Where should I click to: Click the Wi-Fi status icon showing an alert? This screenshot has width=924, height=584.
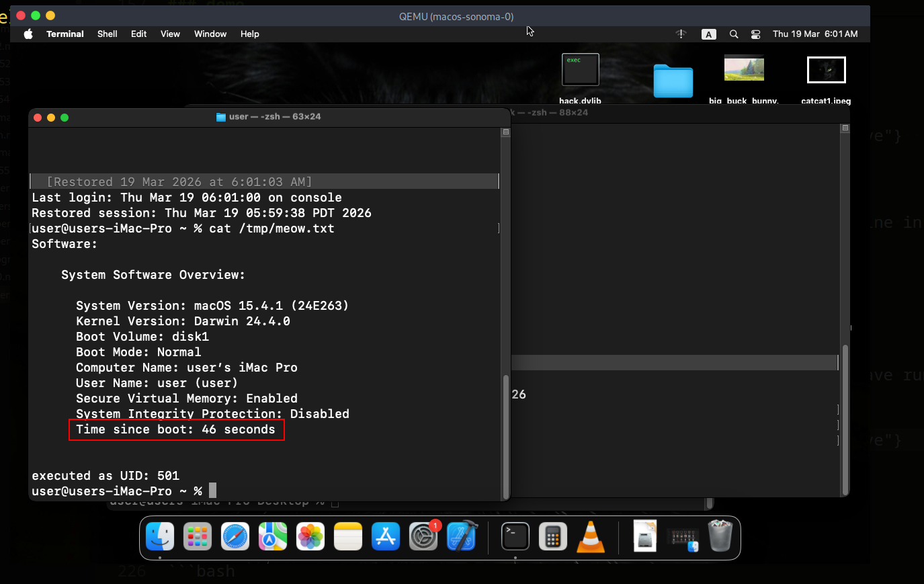(681, 34)
